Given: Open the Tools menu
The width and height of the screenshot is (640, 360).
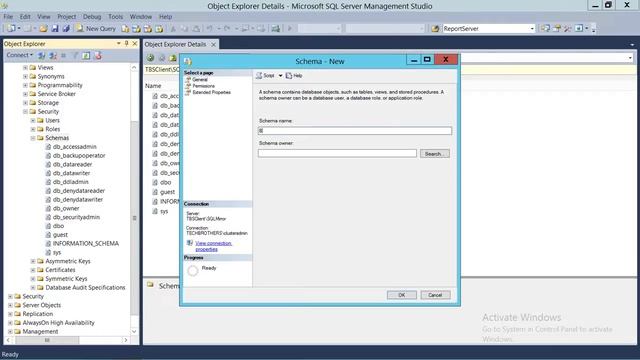Looking at the screenshot, I should (116, 17).
